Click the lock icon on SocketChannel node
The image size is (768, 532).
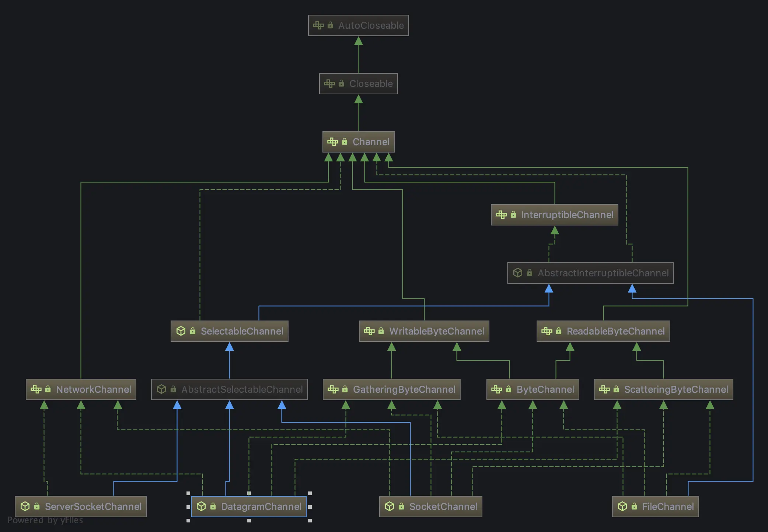click(401, 506)
